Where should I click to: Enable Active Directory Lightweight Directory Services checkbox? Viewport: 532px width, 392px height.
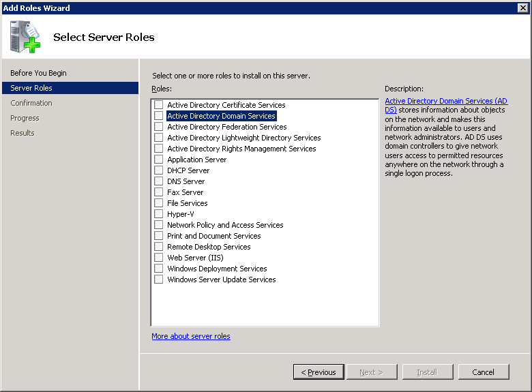(x=158, y=137)
